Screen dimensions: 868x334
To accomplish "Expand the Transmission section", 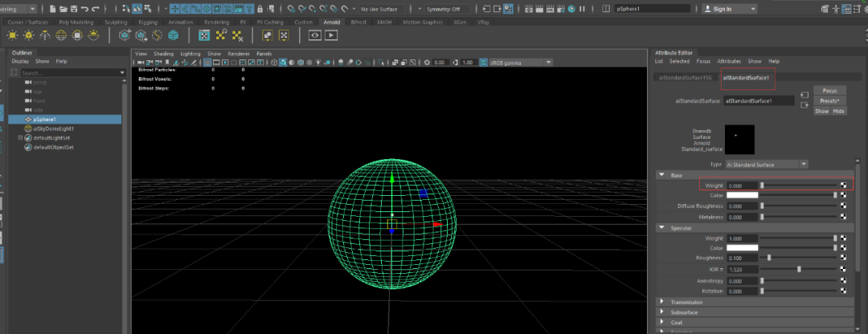I will tap(661, 302).
